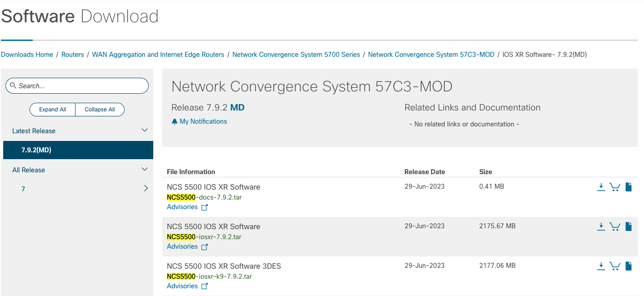Click inside the Search input field

click(77, 85)
